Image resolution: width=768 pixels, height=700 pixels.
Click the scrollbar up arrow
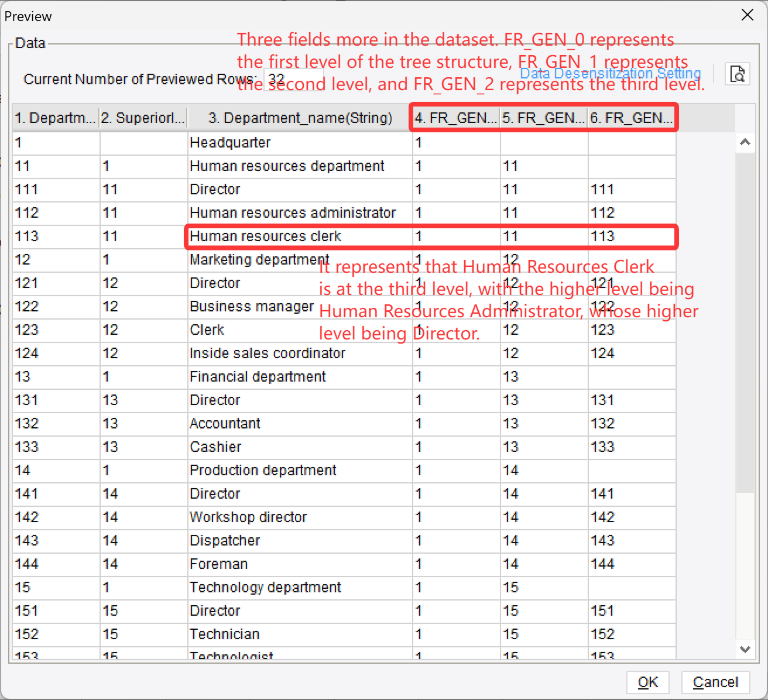click(x=745, y=142)
